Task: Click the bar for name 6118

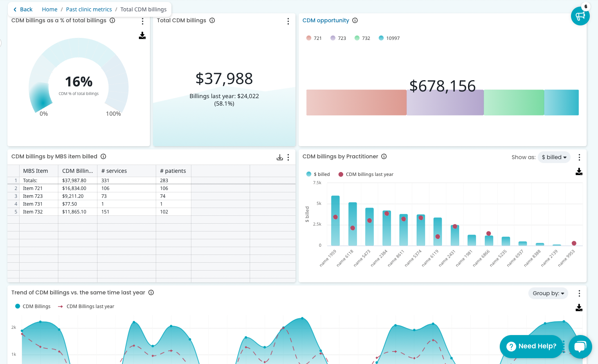Action: click(x=353, y=224)
